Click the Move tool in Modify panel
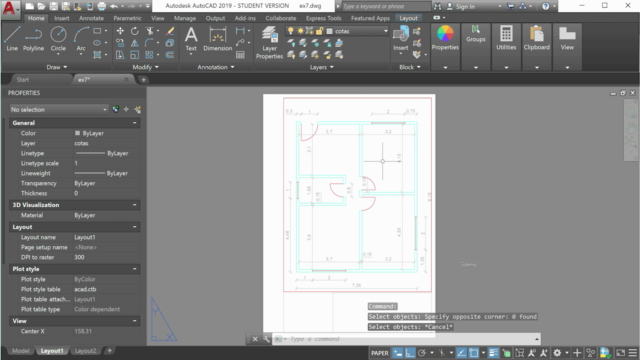The image size is (640, 360). (120, 31)
